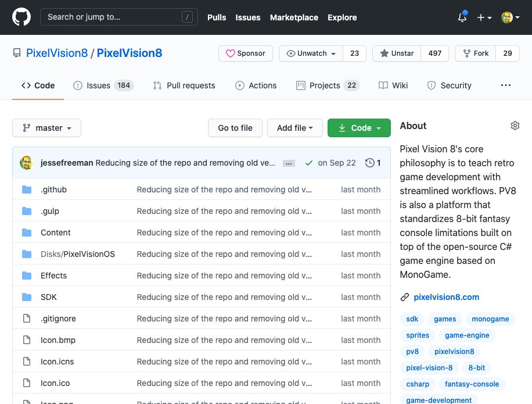The width and height of the screenshot is (532, 404).
Task: Switch to the Projects tab
Action: pyautogui.click(x=328, y=85)
